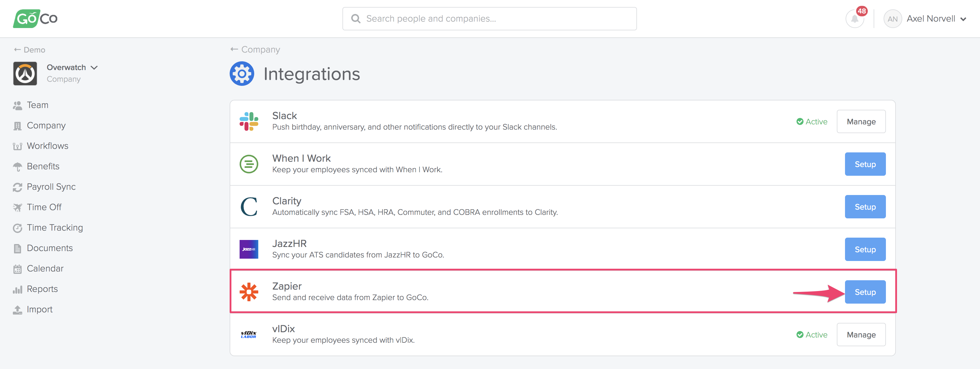The image size is (980, 369).
Task: Click the Reports bar chart icon
Action: [x=18, y=290]
